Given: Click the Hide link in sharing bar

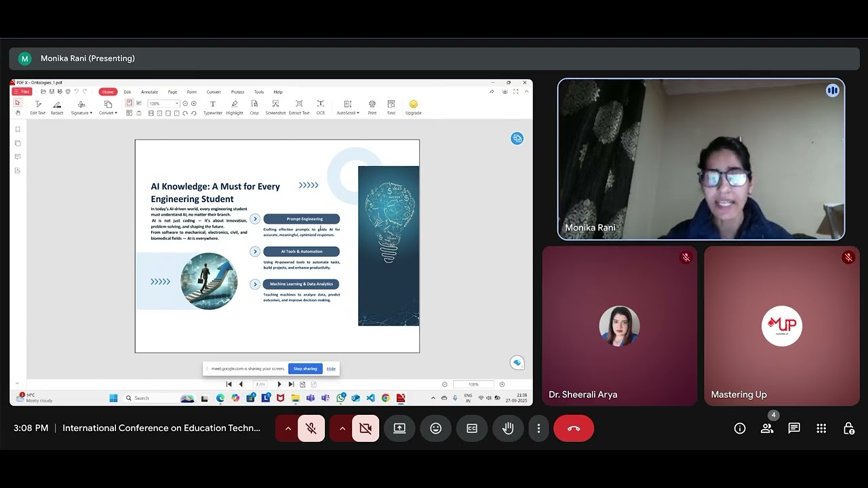Looking at the screenshot, I should point(331,369).
